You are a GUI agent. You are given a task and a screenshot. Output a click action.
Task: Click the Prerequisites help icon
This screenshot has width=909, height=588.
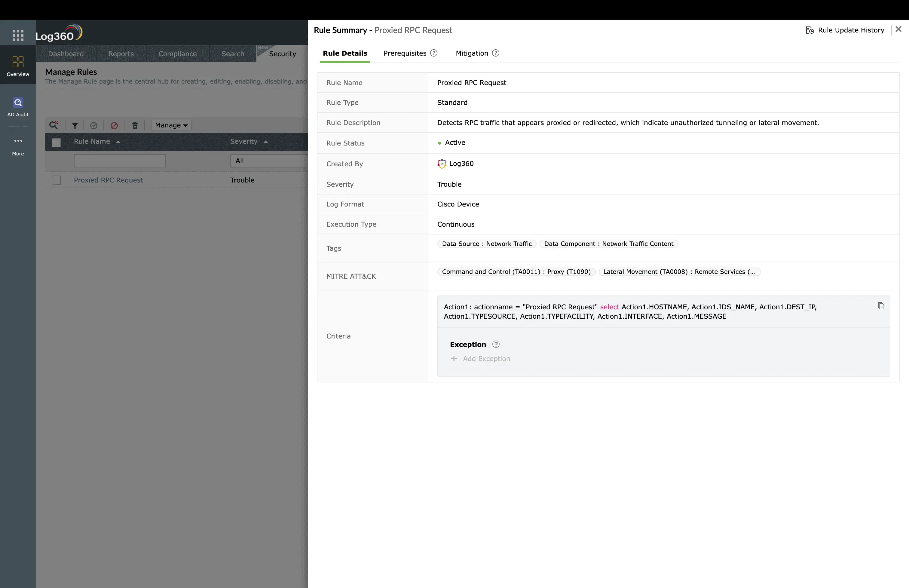coord(434,53)
